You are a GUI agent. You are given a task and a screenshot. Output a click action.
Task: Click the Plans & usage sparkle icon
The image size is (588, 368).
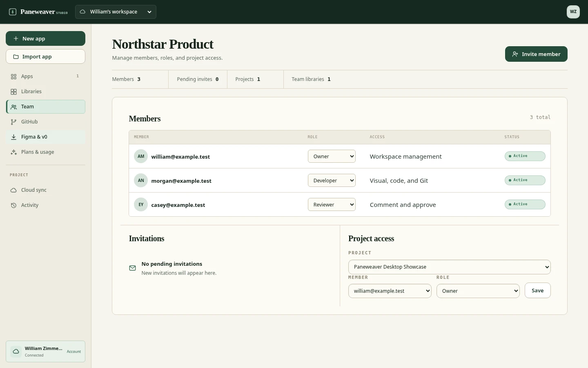14,152
